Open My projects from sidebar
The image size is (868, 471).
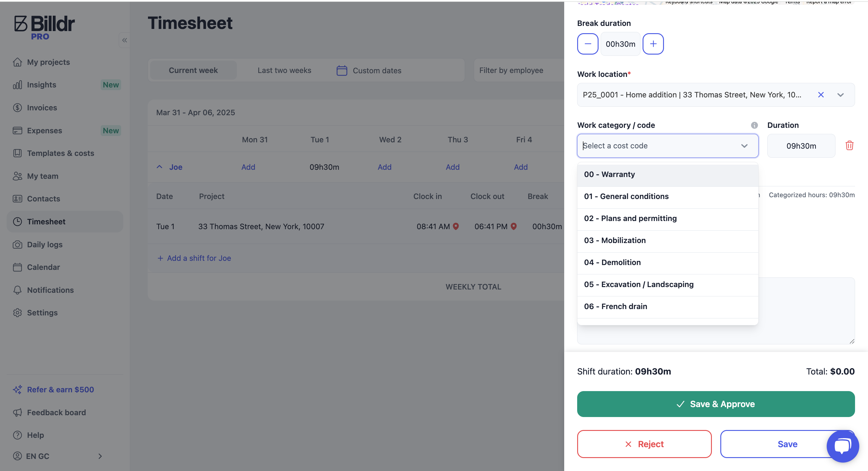[48, 62]
